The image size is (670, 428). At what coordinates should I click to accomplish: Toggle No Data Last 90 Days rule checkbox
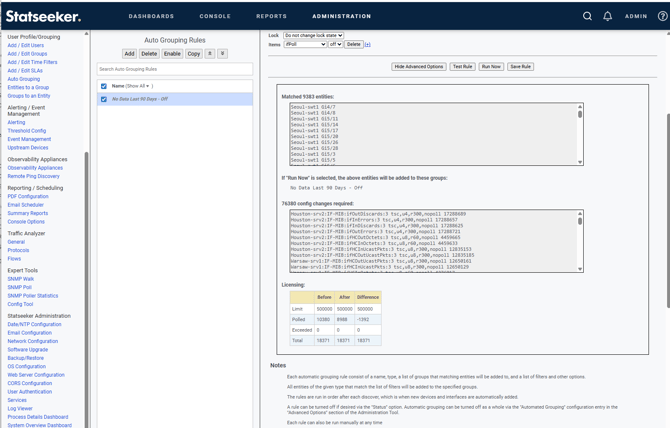[x=103, y=99]
